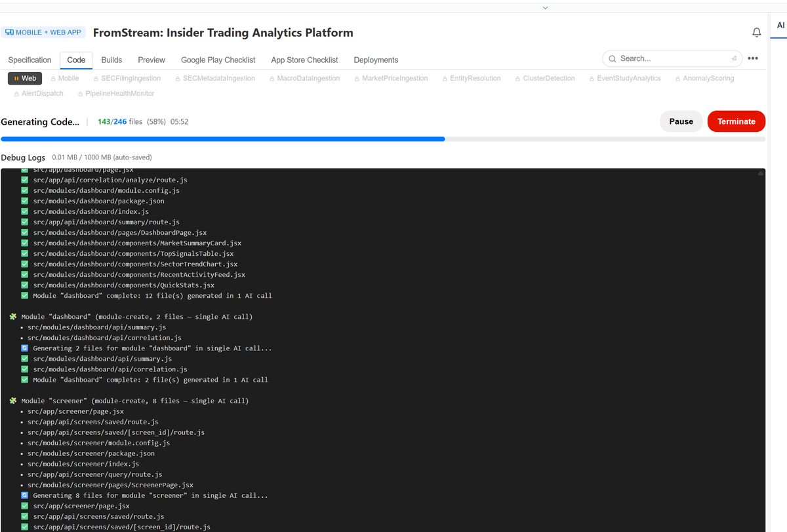Click bulleted line src/modules/screener/module.config.js
This screenshot has width=787, height=532.
click(98, 443)
